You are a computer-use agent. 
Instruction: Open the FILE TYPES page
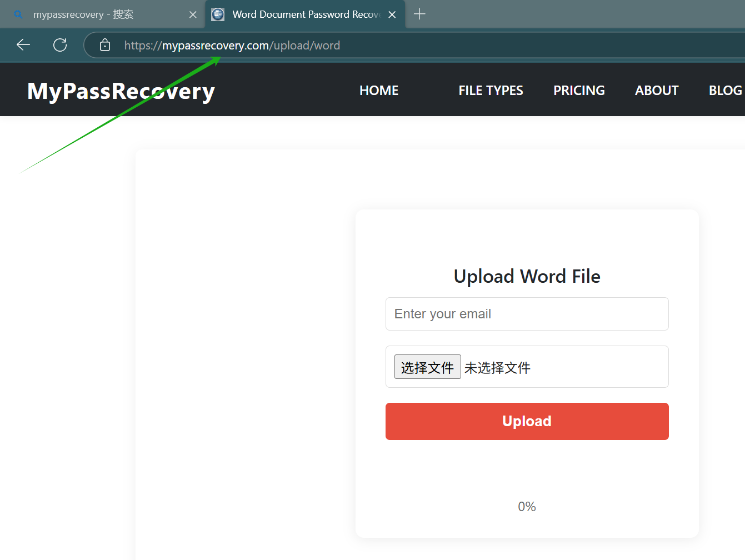point(491,89)
